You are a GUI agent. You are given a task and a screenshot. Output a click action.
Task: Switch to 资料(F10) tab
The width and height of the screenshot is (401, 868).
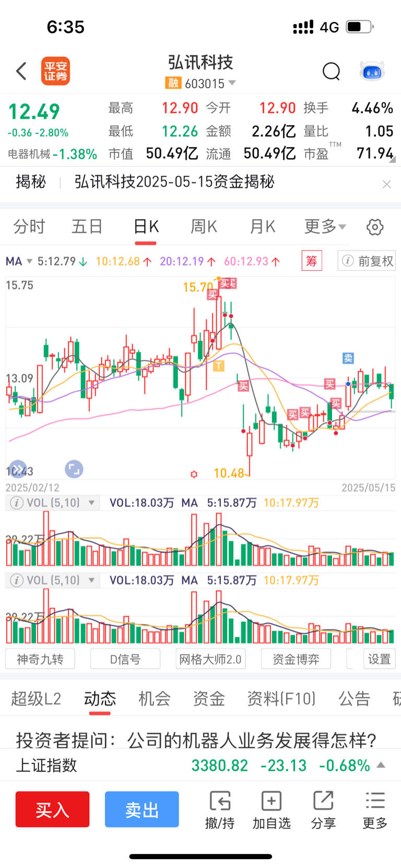pos(281,698)
